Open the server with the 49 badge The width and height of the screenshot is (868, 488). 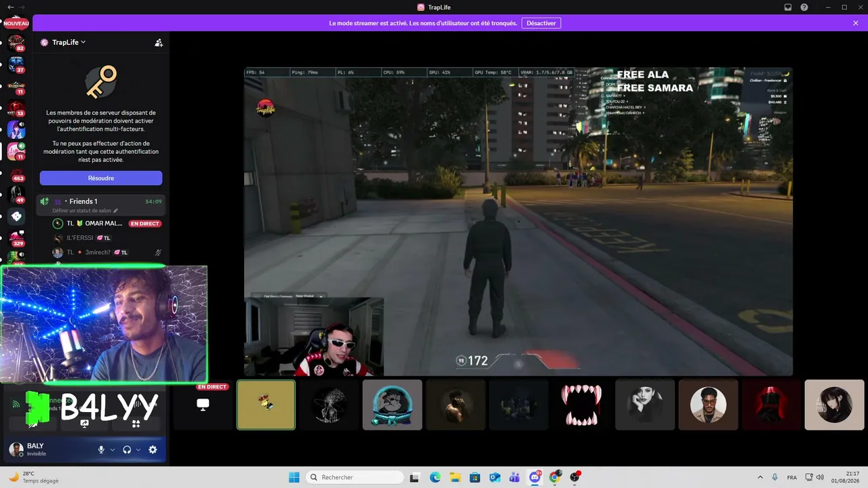pyautogui.click(x=15, y=195)
